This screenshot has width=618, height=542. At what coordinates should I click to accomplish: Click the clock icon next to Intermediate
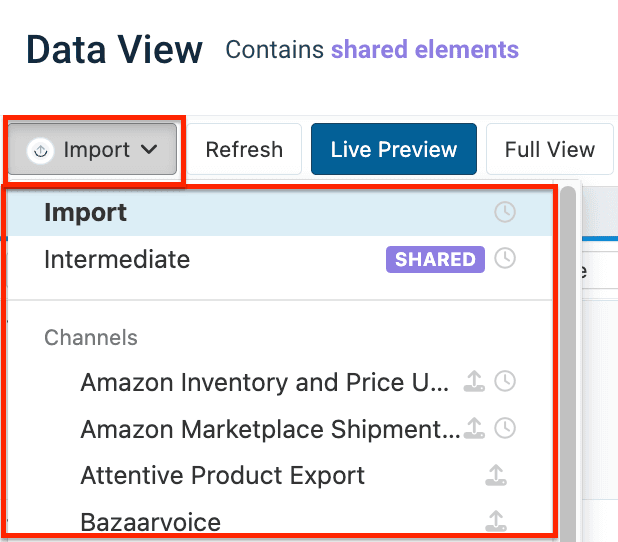[506, 259]
